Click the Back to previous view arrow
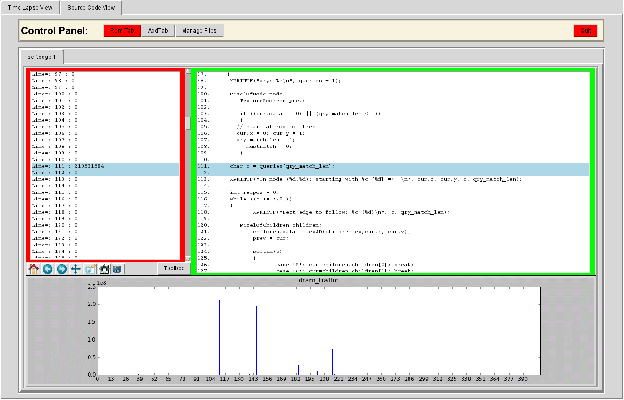The image size is (624, 400). click(48, 269)
